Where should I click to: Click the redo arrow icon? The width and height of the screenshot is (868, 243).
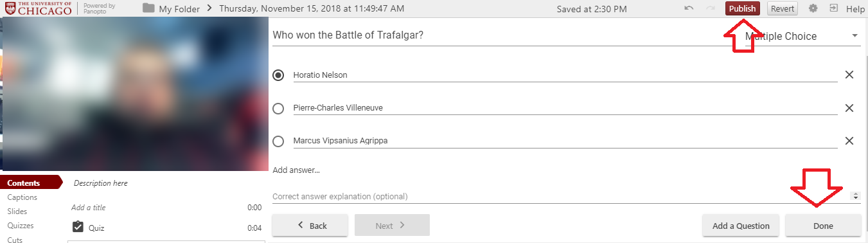point(711,8)
